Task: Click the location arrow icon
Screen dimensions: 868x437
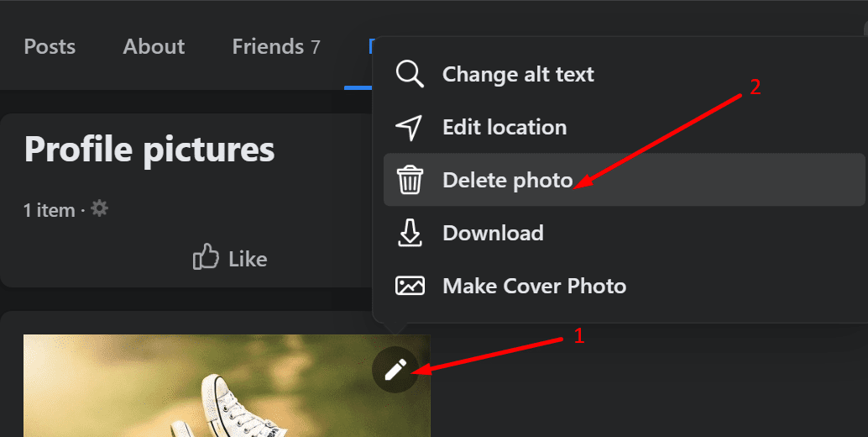Action: coord(409,128)
